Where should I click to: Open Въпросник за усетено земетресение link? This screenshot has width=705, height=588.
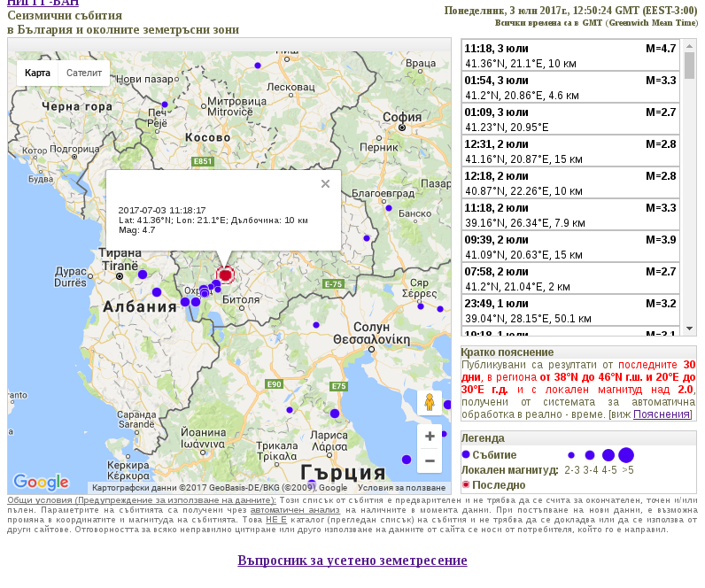pyautogui.click(x=352, y=561)
